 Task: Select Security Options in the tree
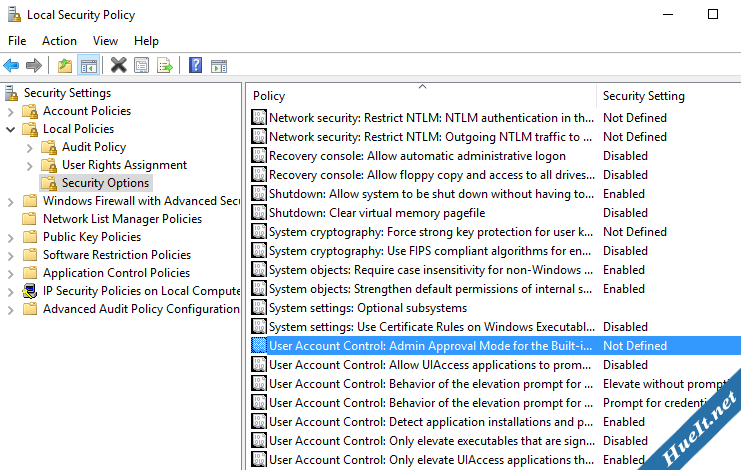pos(105,183)
